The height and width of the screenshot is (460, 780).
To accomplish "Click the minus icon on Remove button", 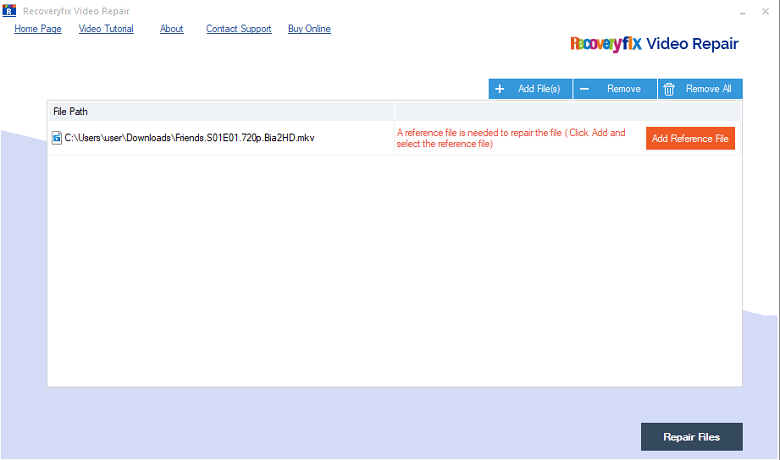I will (x=585, y=89).
